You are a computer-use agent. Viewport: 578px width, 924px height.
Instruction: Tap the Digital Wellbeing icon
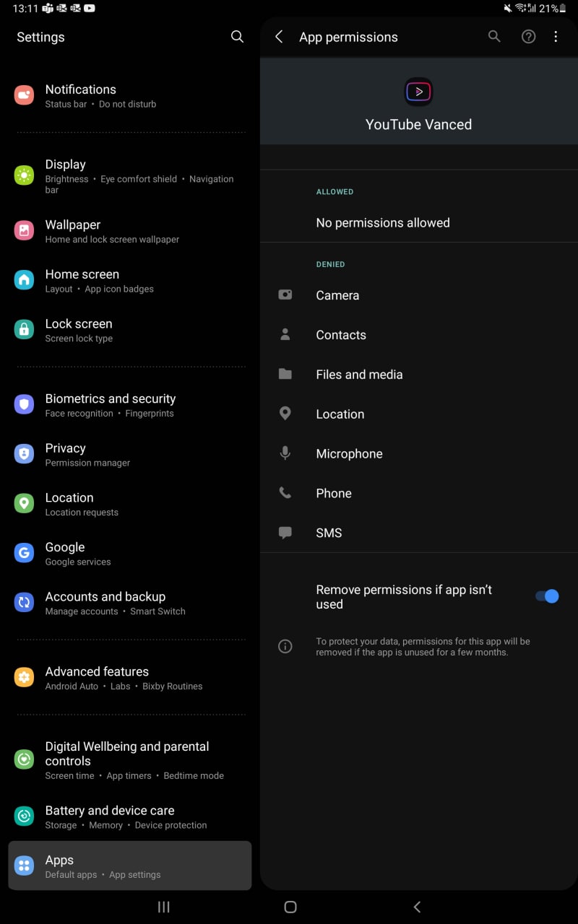click(x=25, y=759)
